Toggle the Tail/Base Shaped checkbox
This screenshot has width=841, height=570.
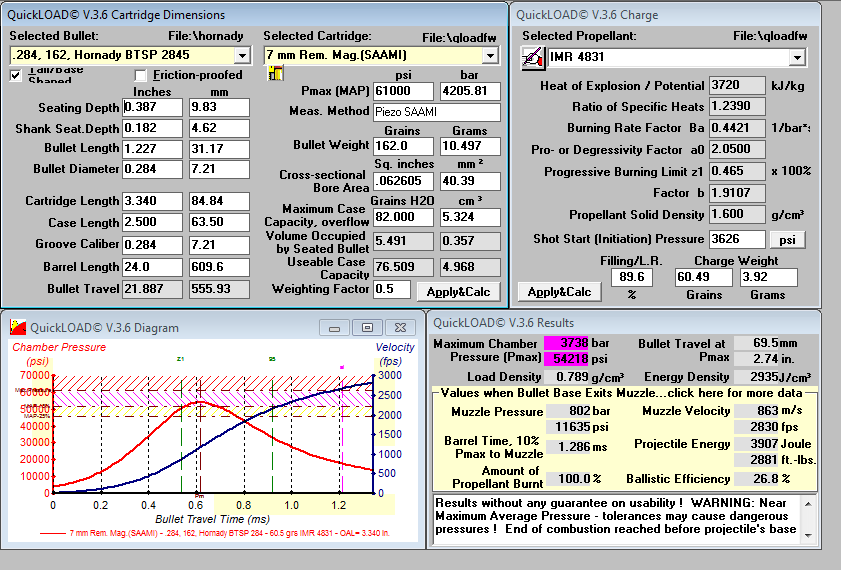(x=16, y=75)
